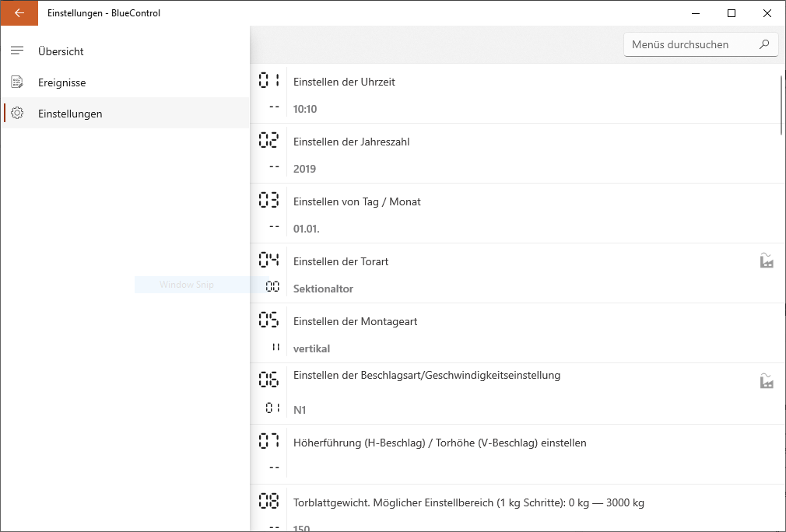
Task: Open the Übersicht menu item
Action: (125, 51)
